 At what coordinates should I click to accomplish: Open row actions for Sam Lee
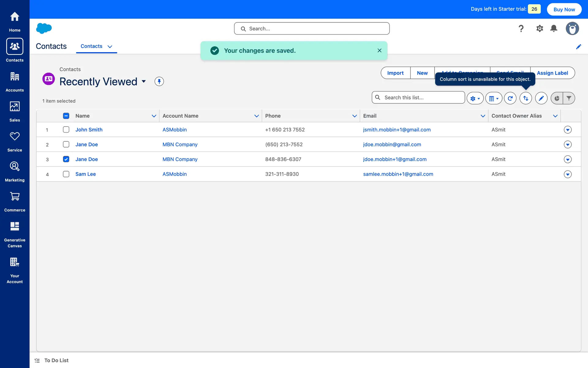(x=567, y=174)
